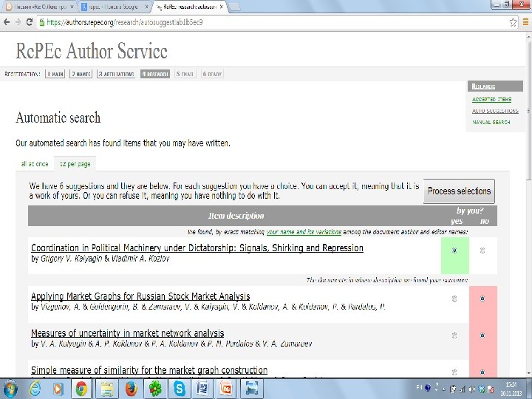This screenshot has width=532, height=399.
Task: Select yes for Simple measure of similarity
Action: coord(454,372)
